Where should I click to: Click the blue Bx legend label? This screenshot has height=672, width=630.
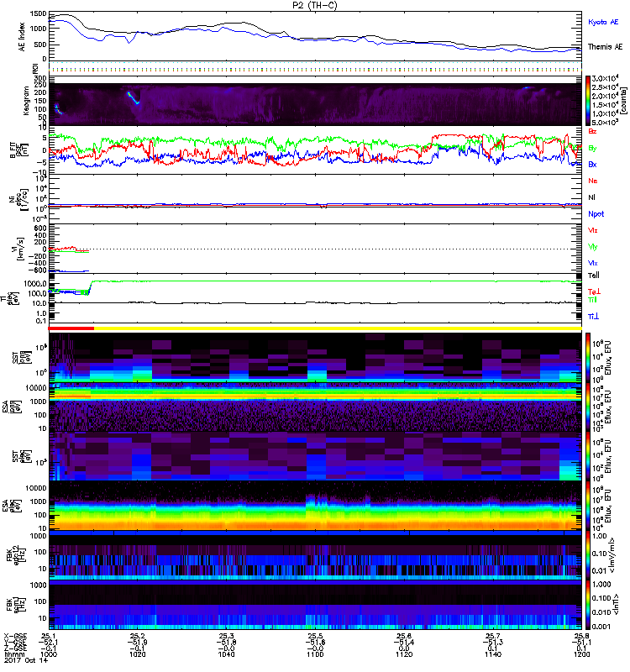pyautogui.click(x=593, y=164)
